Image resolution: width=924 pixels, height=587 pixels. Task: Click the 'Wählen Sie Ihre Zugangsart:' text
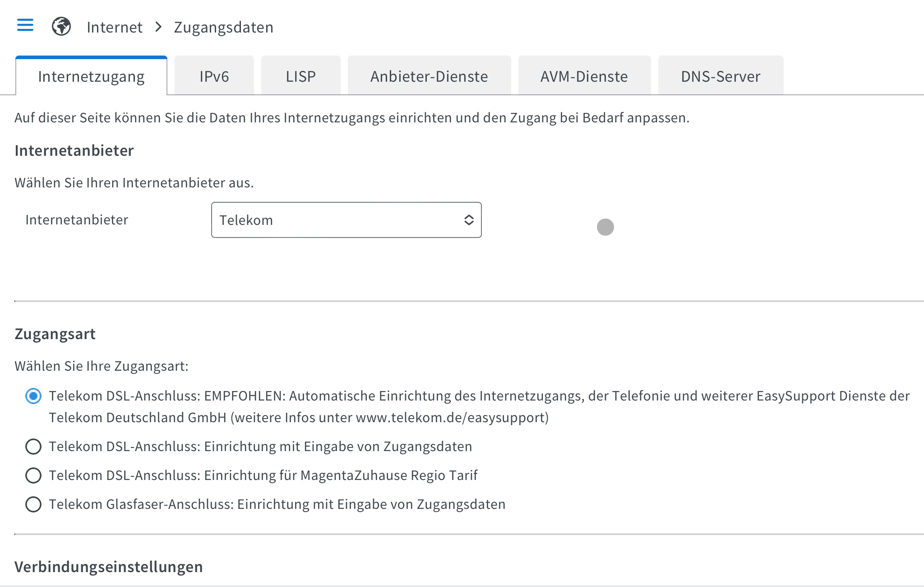[102, 366]
